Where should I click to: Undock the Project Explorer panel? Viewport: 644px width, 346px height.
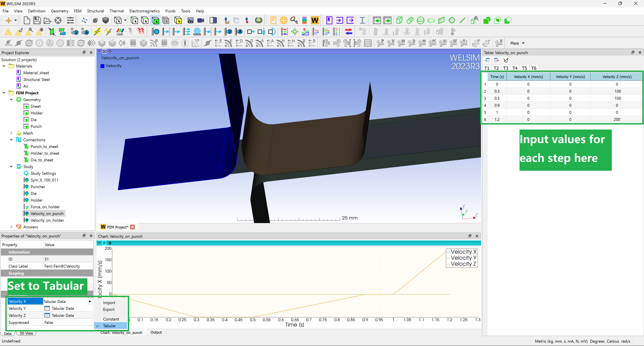point(84,52)
